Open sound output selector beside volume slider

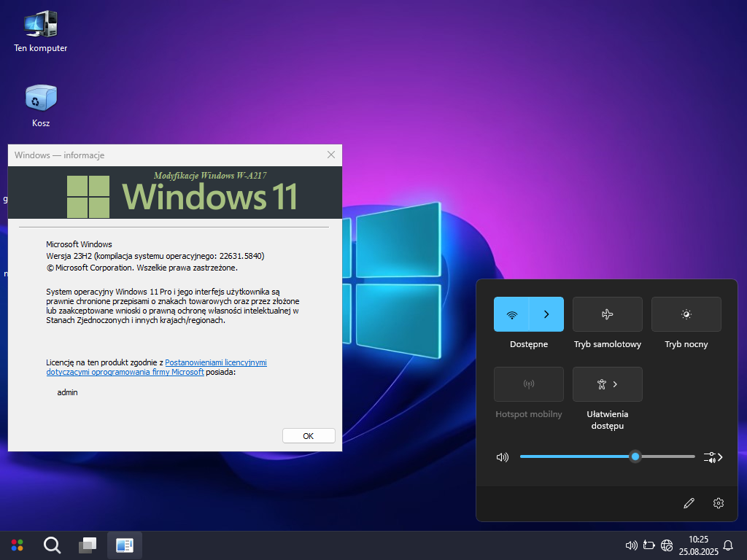[713, 457]
